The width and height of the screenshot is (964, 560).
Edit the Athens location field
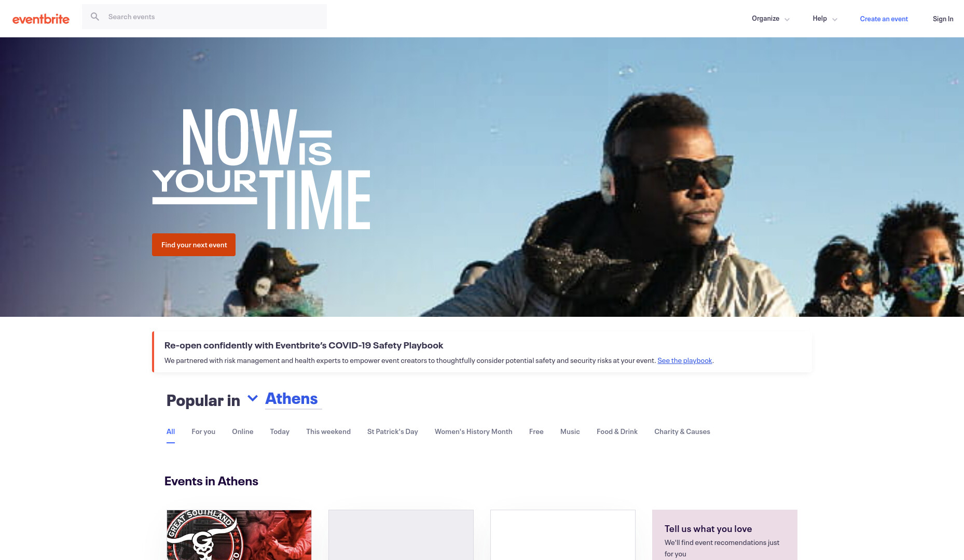293,399
